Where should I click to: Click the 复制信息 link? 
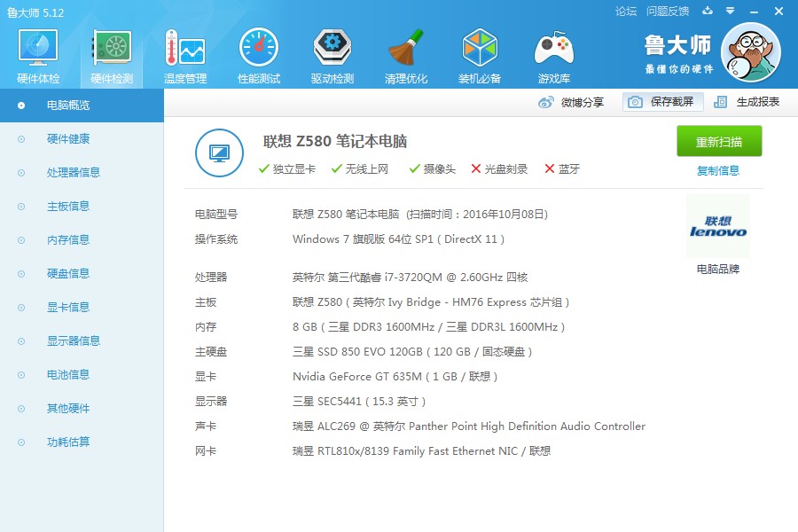coord(717,170)
